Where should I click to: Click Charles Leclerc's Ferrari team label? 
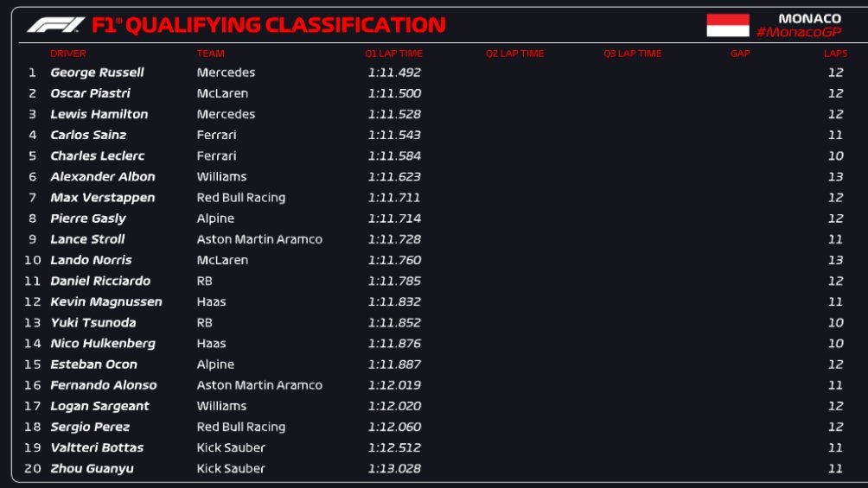pyautogui.click(x=216, y=156)
